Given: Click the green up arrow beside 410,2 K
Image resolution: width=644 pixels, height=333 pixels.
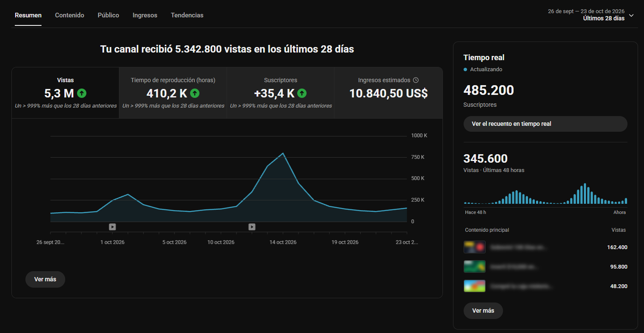Looking at the screenshot, I should (195, 93).
